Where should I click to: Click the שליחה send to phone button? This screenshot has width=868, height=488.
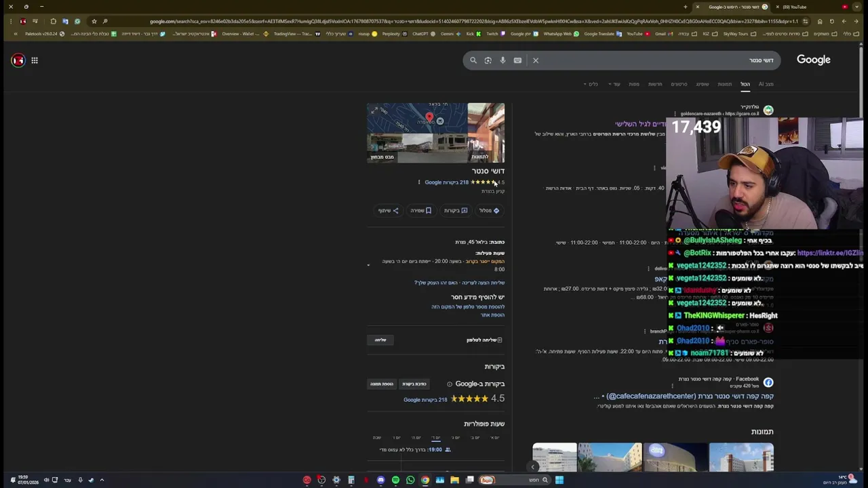click(380, 340)
